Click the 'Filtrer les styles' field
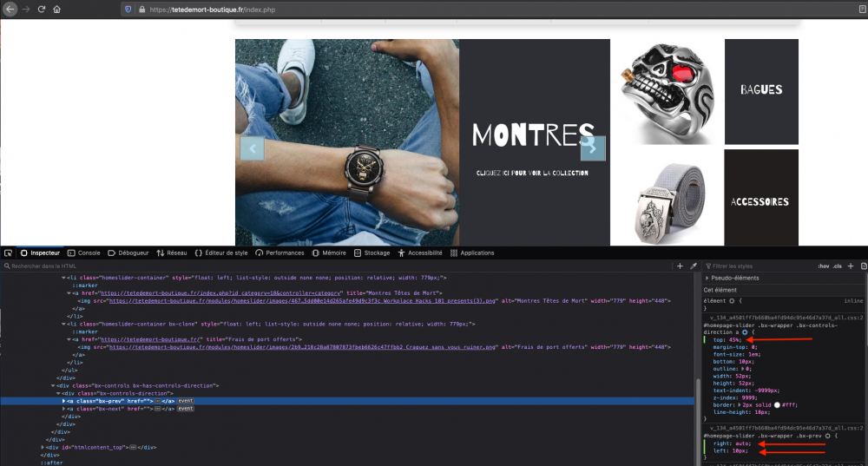Viewport: 868px width, 466px height. tap(759, 266)
